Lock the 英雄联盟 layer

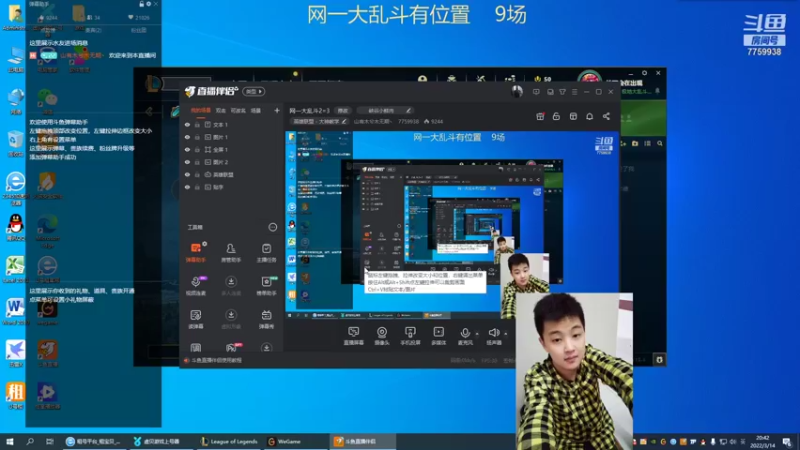click(197, 174)
